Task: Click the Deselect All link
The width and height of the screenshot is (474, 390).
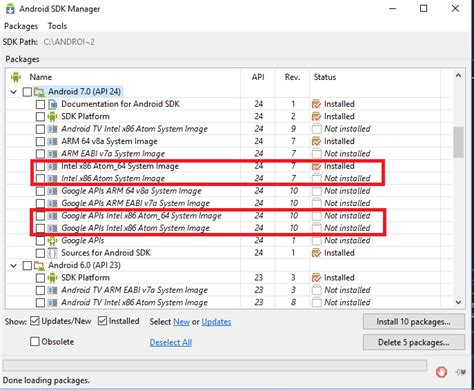Action: [171, 342]
